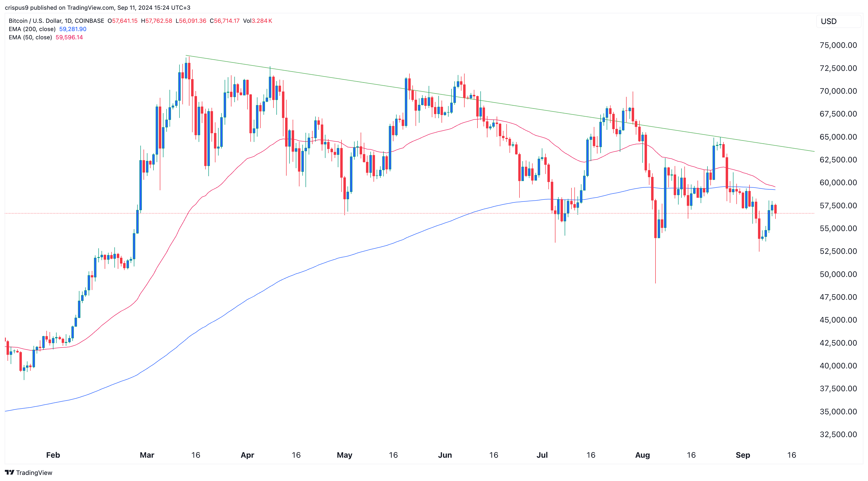Click the Jun label on time axis
The height and width of the screenshot is (481, 868).
(445, 455)
